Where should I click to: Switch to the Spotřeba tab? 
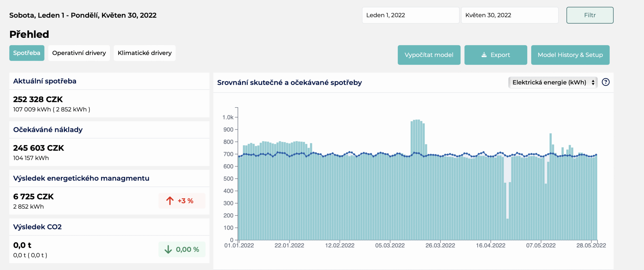point(27,53)
